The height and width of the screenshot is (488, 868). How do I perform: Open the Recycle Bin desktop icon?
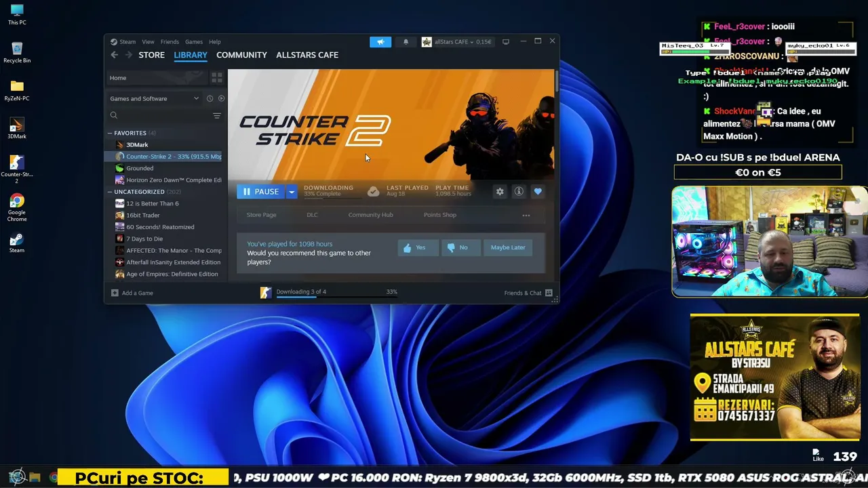pos(17,53)
